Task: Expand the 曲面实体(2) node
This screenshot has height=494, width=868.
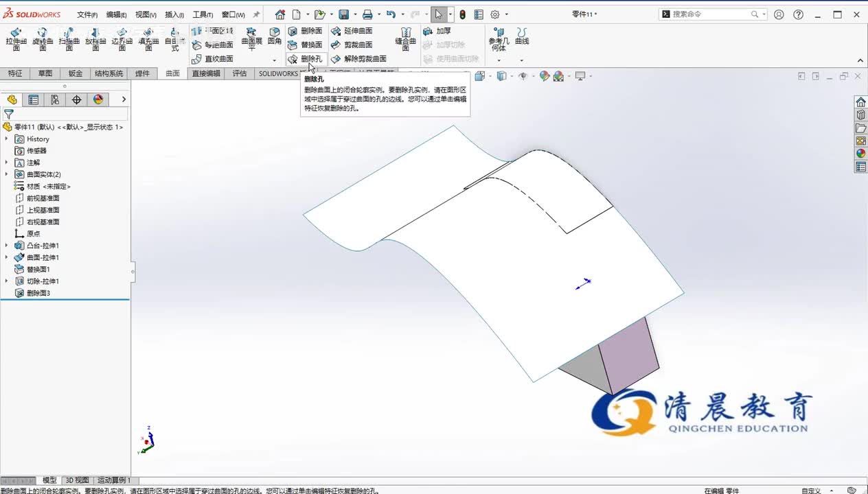Action: pyautogui.click(x=6, y=174)
